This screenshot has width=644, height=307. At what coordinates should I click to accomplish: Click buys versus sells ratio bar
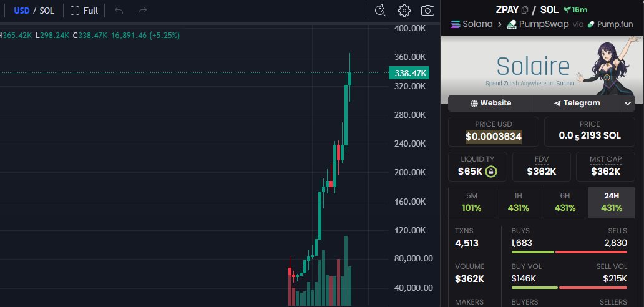click(x=569, y=252)
